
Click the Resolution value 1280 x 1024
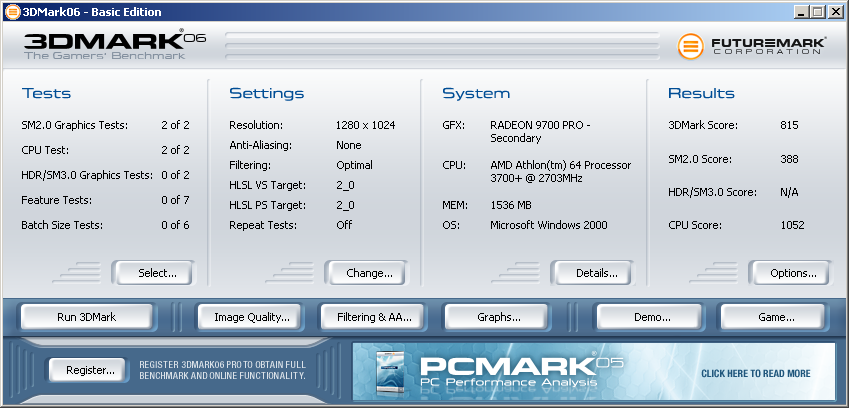coord(365,126)
